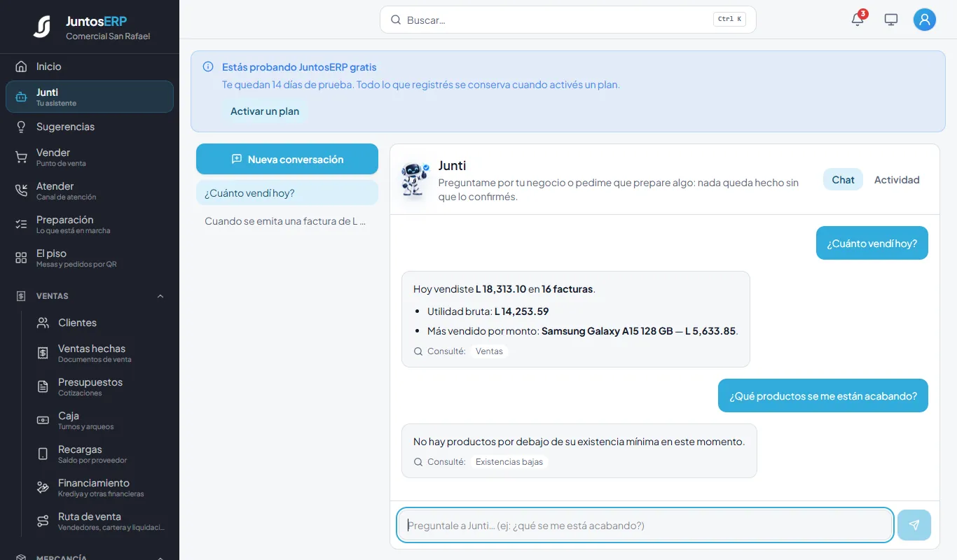This screenshot has width=957, height=560.
Task: Click the Presupuestos document icon
Action: point(43,387)
